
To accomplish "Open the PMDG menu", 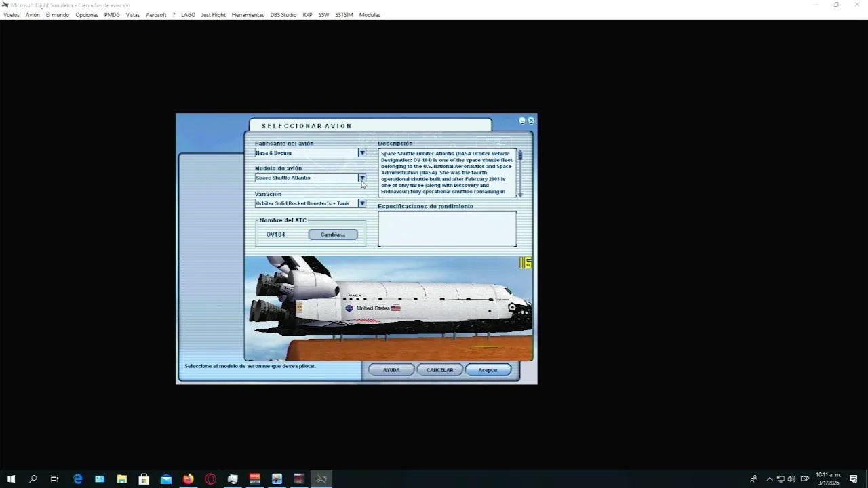I will 112,15.
